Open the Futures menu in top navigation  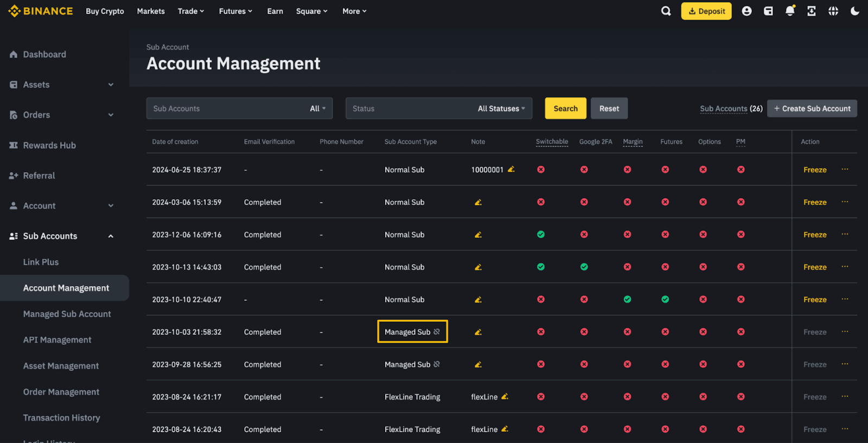[235, 11]
